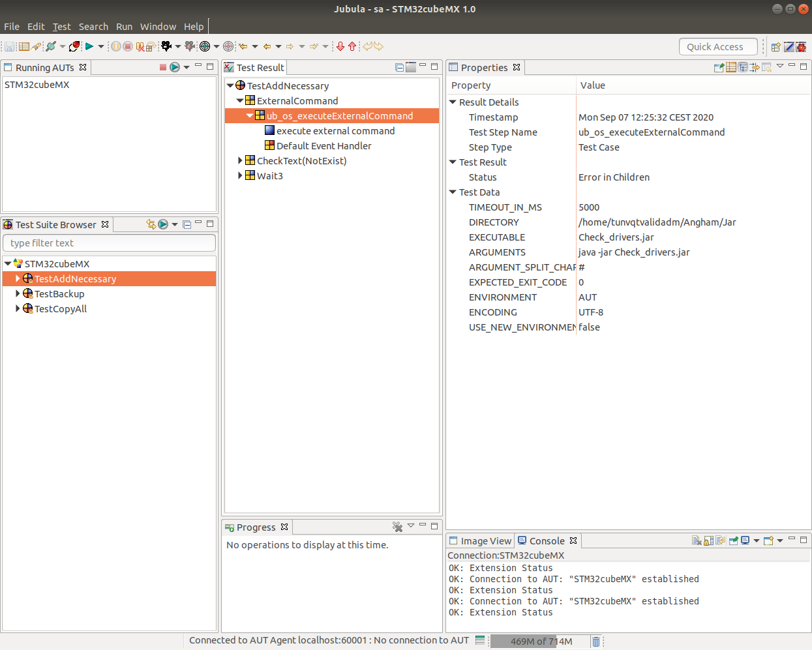Switch to the Image View tab
The width and height of the screenshot is (812, 650).
pyautogui.click(x=480, y=540)
